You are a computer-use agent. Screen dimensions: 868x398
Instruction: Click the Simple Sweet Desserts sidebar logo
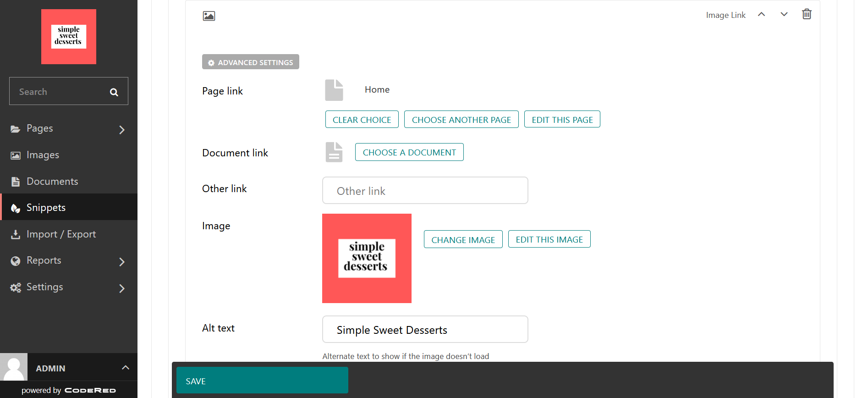[x=69, y=37]
